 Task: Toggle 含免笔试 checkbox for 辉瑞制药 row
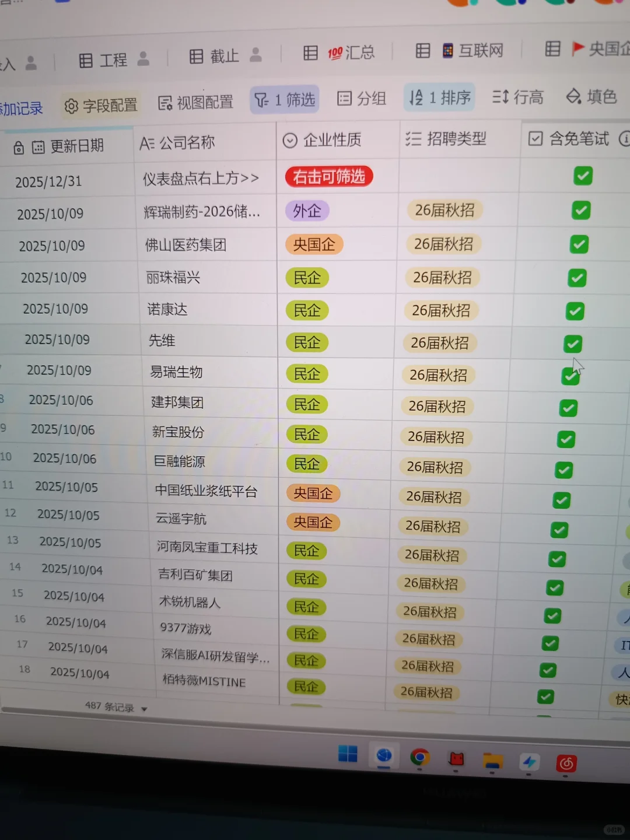point(581,210)
